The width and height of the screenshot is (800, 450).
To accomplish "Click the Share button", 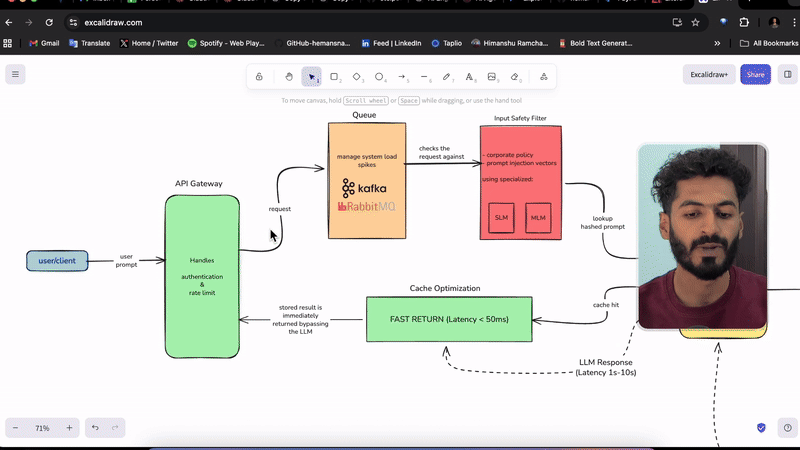I will click(755, 74).
